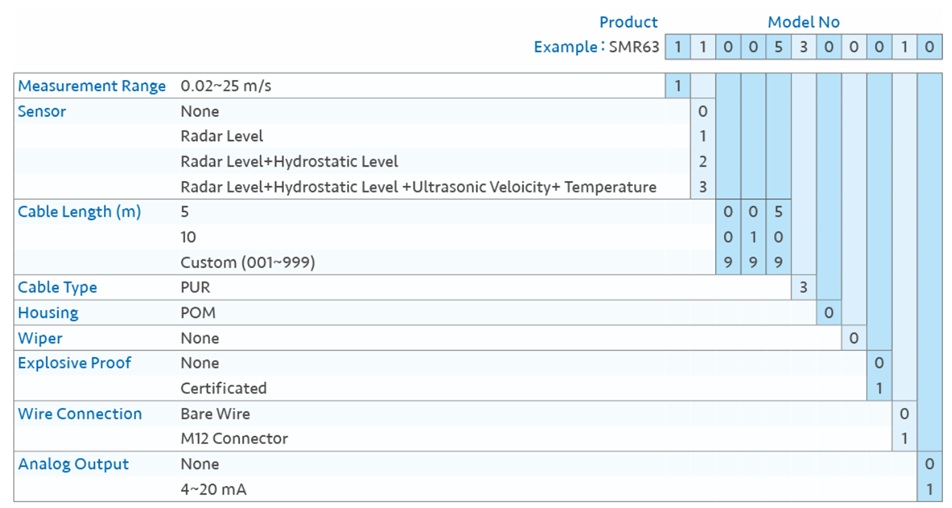952x508 pixels.
Task: Click code 3 for the full sensor combination
Action: click(702, 187)
